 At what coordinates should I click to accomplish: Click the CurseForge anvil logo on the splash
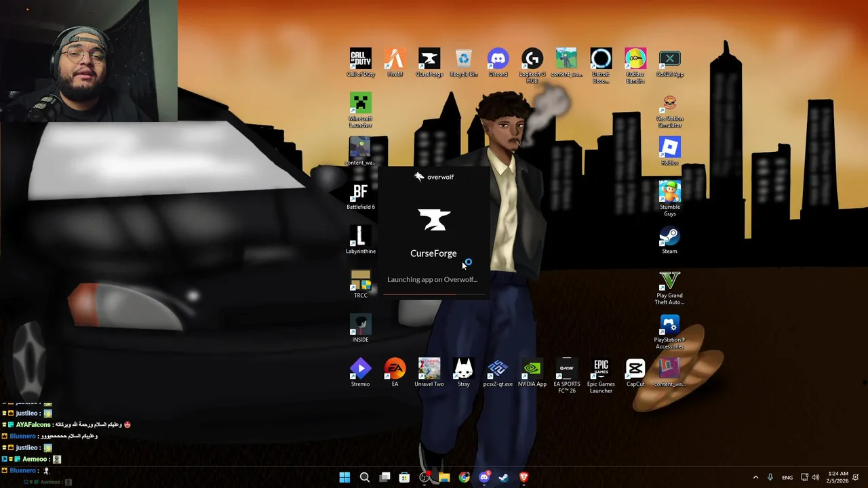pos(434,220)
